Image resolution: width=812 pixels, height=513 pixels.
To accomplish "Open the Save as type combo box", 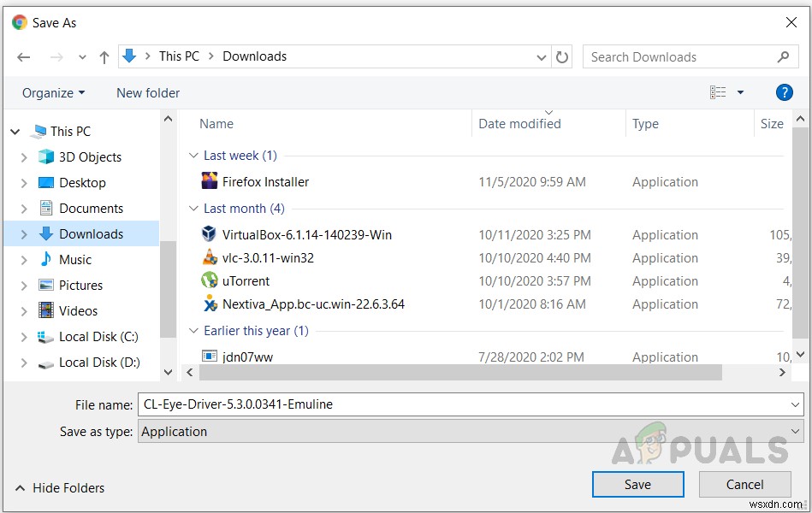I will [471, 431].
